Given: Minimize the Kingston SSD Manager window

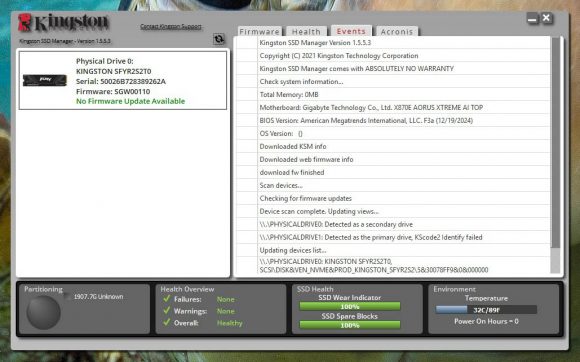Looking at the screenshot, I should tap(533, 18).
